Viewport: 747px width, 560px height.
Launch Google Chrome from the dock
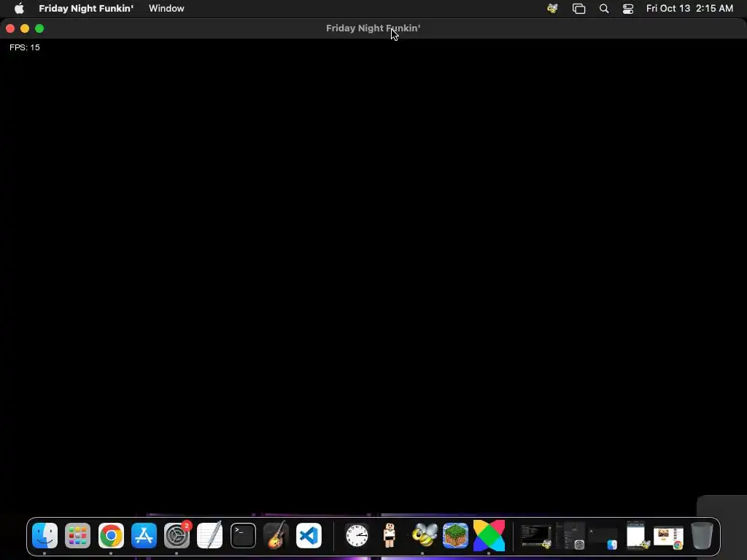coord(111,536)
